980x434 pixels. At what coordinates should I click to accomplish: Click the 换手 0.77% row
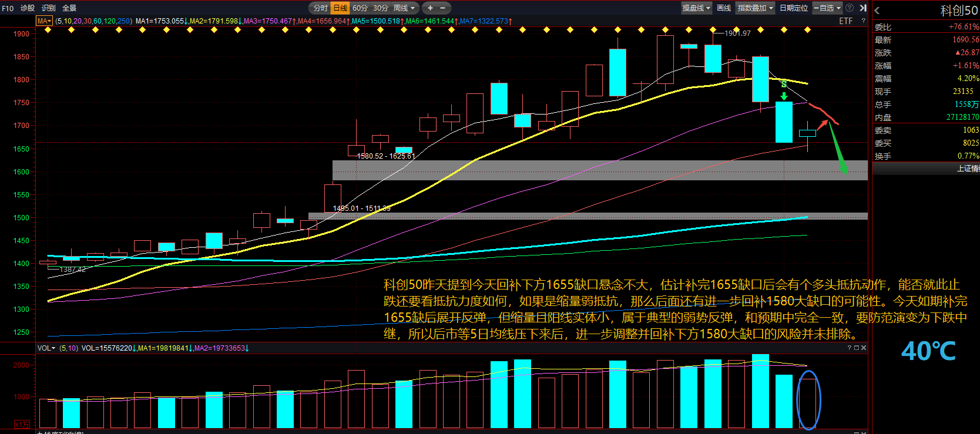tap(926, 156)
